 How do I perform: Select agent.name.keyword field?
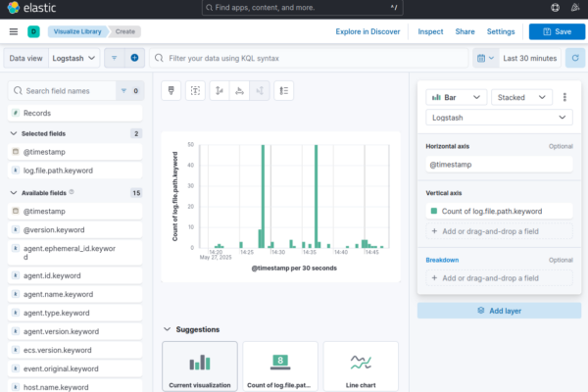pyautogui.click(x=75, y=294)
